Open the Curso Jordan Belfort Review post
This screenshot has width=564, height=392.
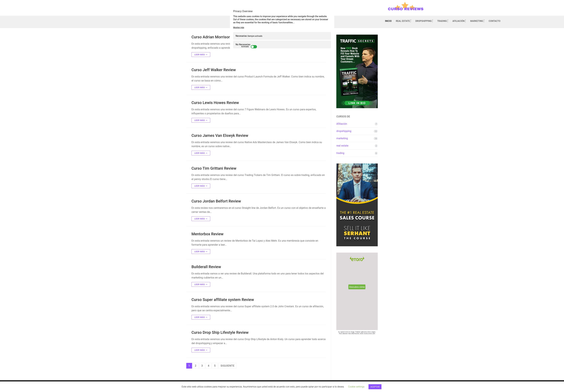216,201
